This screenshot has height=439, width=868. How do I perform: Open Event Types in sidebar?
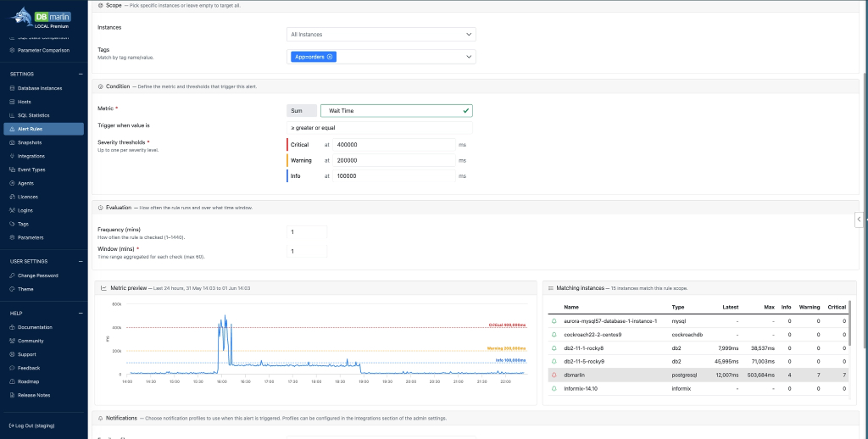click(x=31, y=170)
